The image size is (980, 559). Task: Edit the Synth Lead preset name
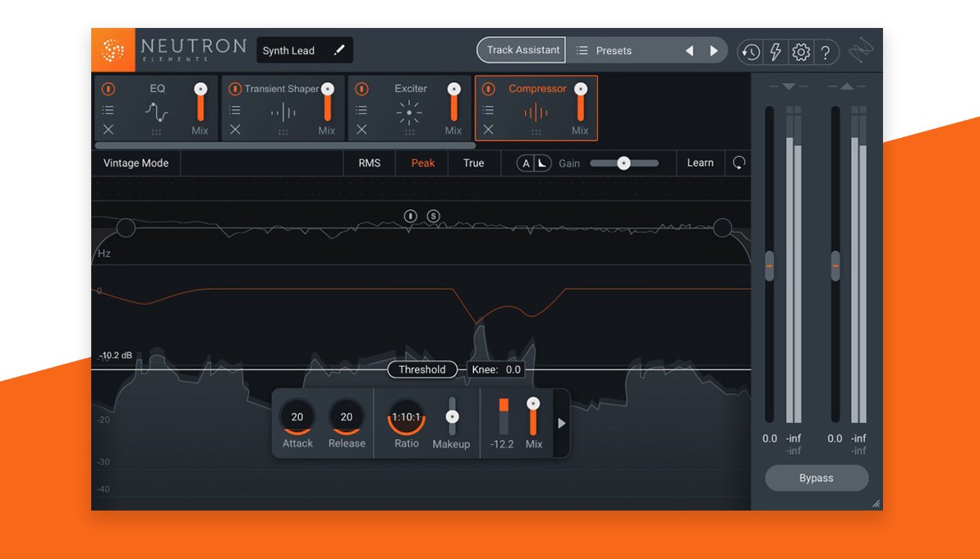pyautogui.click(x=341, y=50)
